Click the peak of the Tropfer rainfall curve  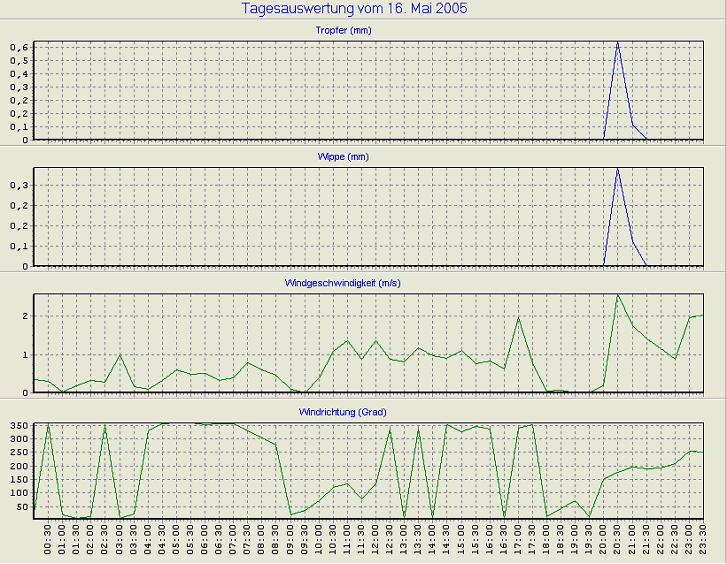pos(618,43)
